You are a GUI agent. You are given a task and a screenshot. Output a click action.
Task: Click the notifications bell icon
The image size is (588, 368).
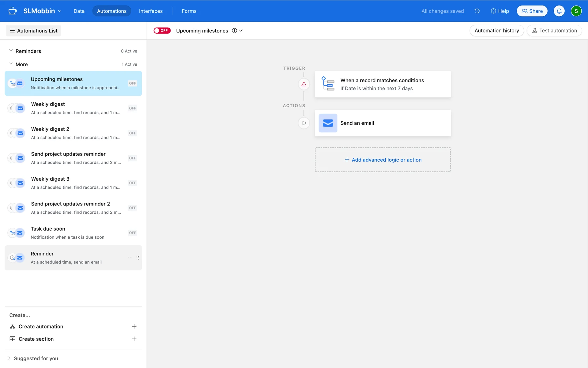point(559,11)
